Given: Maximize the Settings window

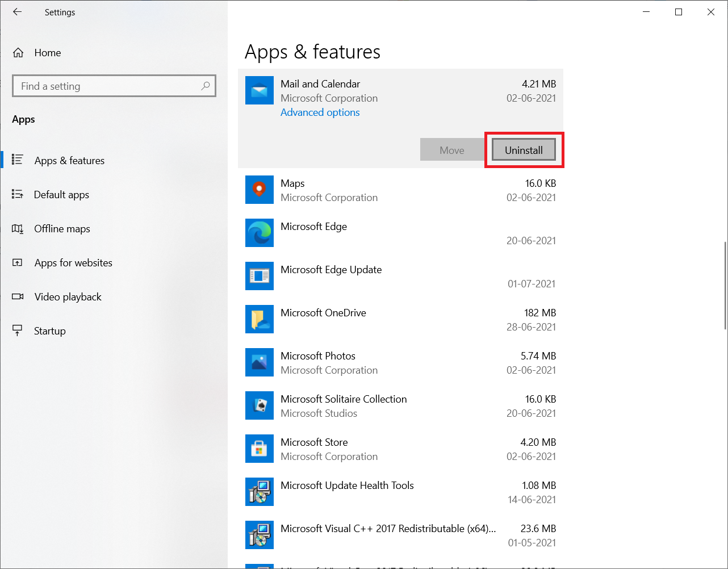Looking at the screenshot, I should (679, 12).
